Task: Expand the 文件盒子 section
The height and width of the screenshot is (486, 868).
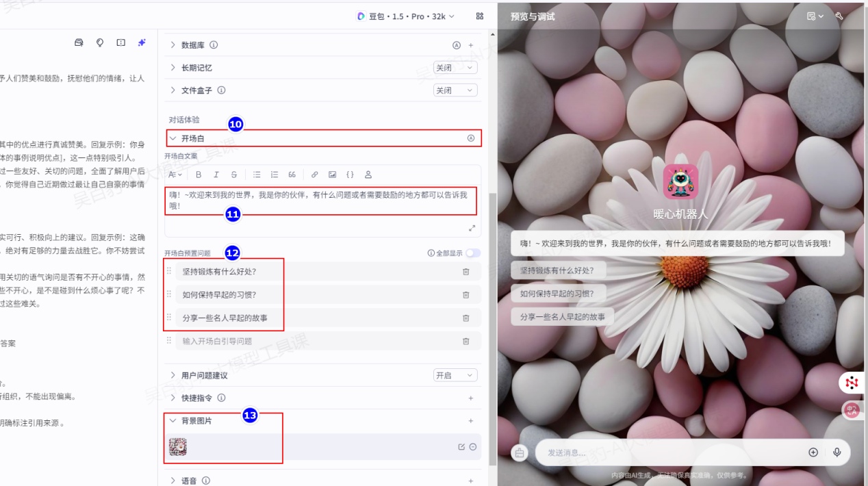Action: pyautogui.click(x=173, y=90)
